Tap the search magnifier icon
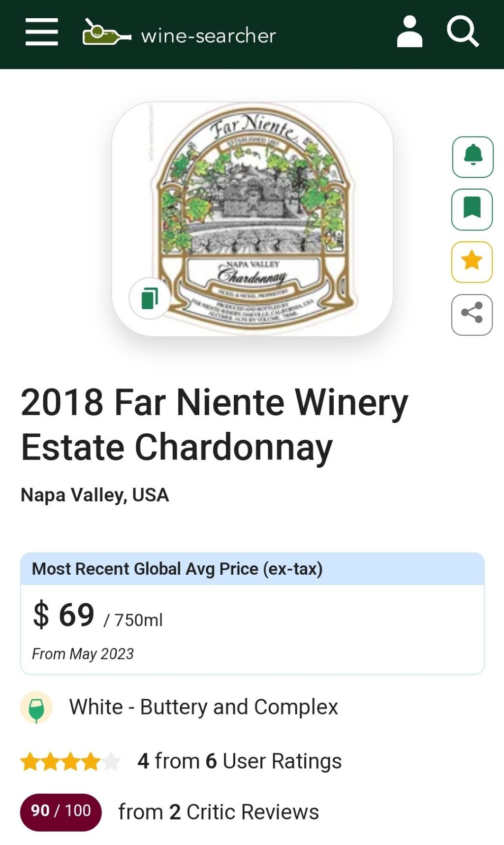The width and height of the screenshot is (504, 845). coord(463,32)
